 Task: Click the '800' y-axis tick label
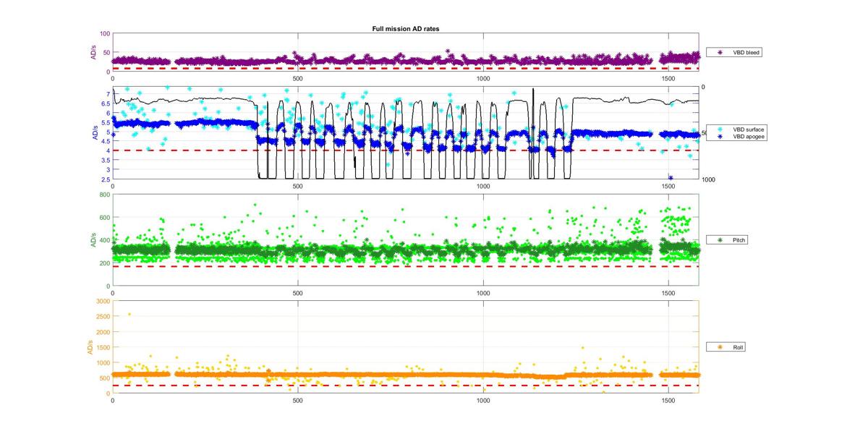105,195
